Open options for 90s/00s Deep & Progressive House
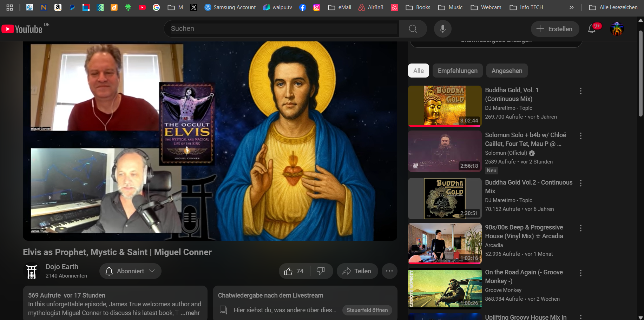Screen dimensions: 644x320 (x=581, y=228)
